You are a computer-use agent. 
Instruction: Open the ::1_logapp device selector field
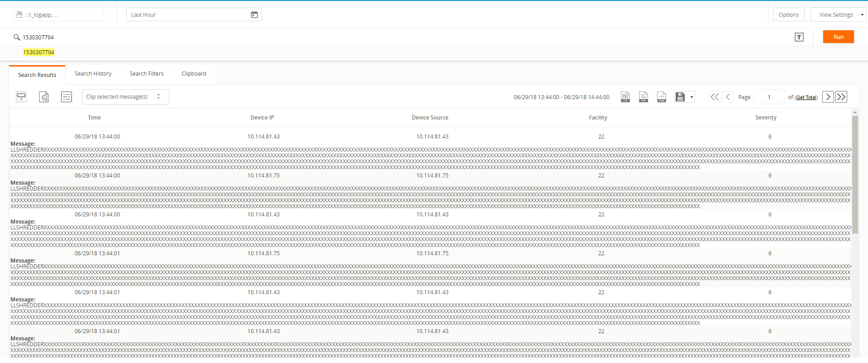(59, 14)
